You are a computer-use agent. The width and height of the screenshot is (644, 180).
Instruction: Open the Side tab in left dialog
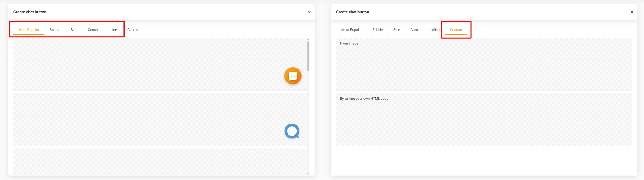click(74, 30)
